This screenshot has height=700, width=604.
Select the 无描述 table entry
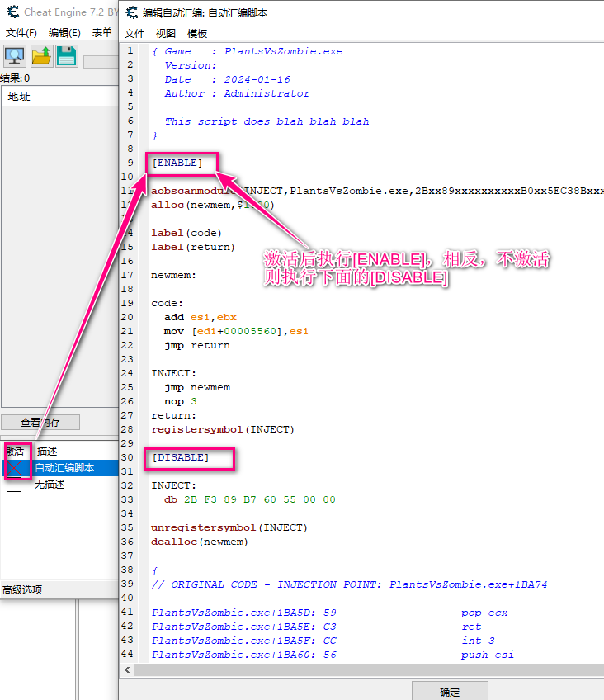tap(50, 485)
